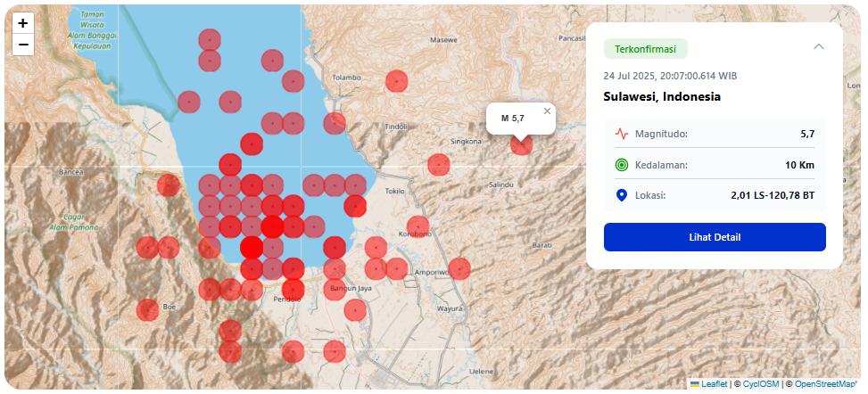Click the Kedalaman green target icon
Viewport: 868px width, 394px height.
click(622, 165)
